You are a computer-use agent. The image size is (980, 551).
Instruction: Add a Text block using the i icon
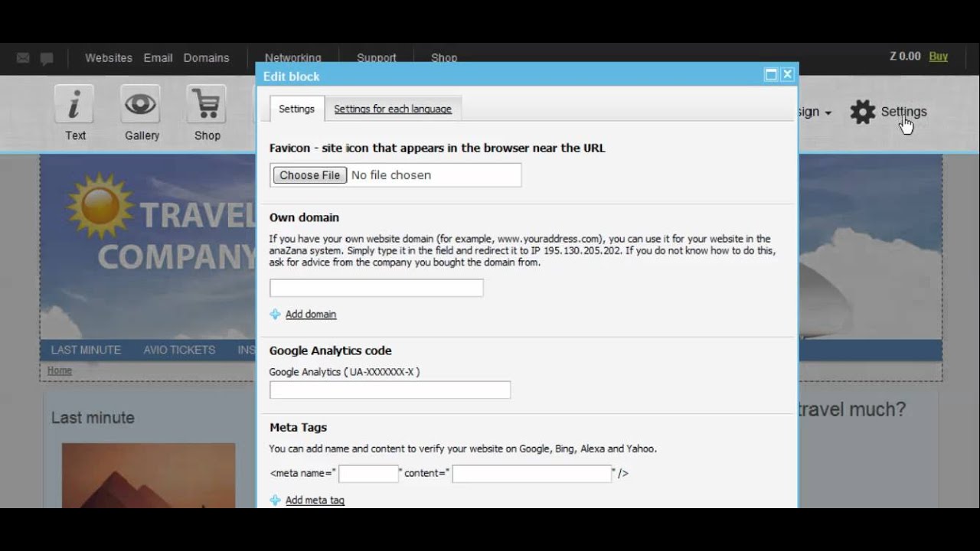[74, 104]
